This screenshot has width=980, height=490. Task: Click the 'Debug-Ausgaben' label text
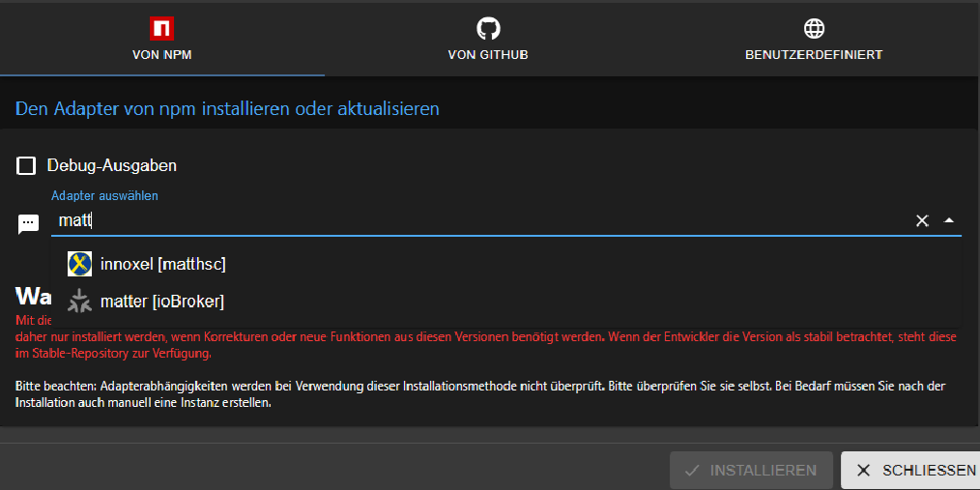112,165
